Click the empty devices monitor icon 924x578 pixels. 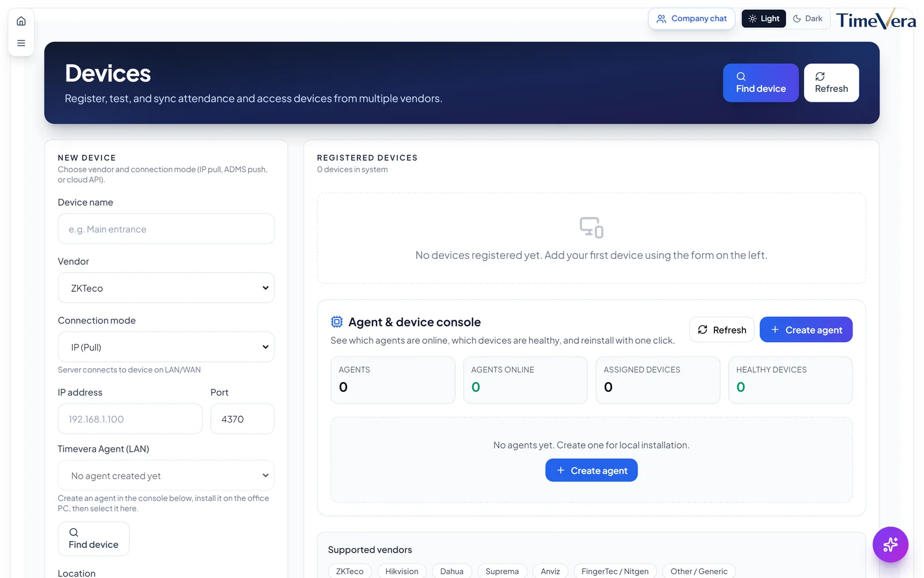coord(591,227)
